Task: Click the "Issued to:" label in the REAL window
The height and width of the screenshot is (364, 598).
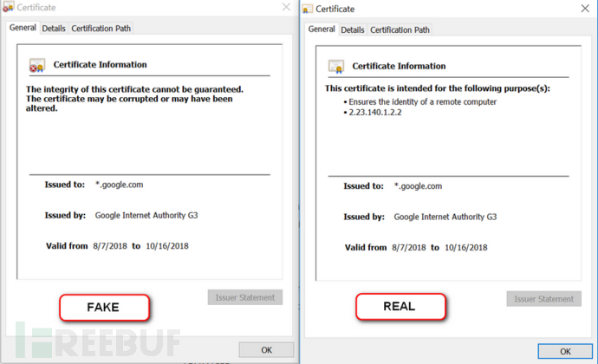Action: tap(363, 186)
